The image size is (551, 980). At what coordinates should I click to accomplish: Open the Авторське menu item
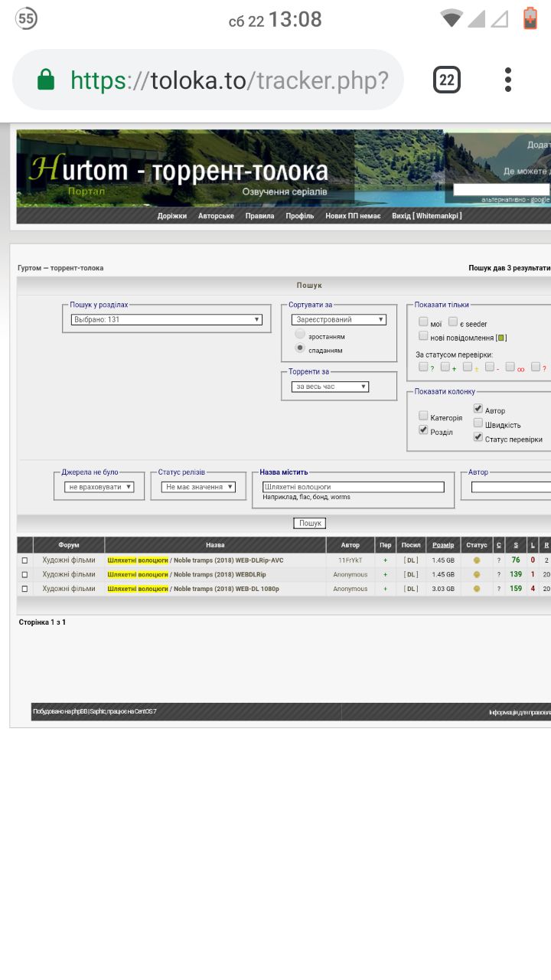[x=216, y=216]
